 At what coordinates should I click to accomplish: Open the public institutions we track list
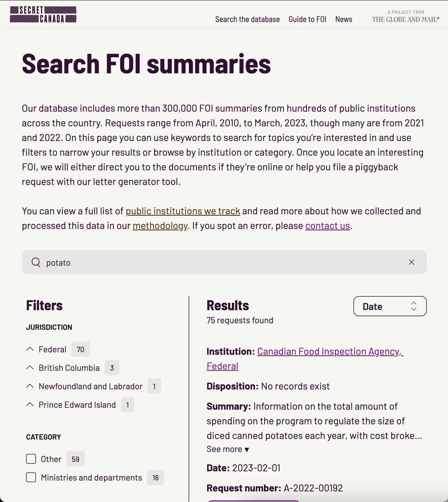pos(183,211)
